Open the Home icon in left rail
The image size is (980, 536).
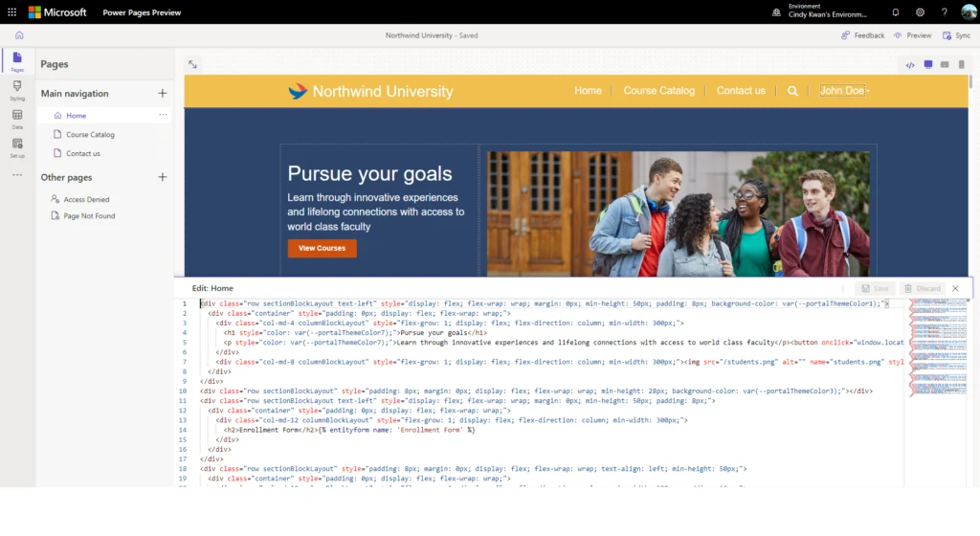[x=19, y=35]
